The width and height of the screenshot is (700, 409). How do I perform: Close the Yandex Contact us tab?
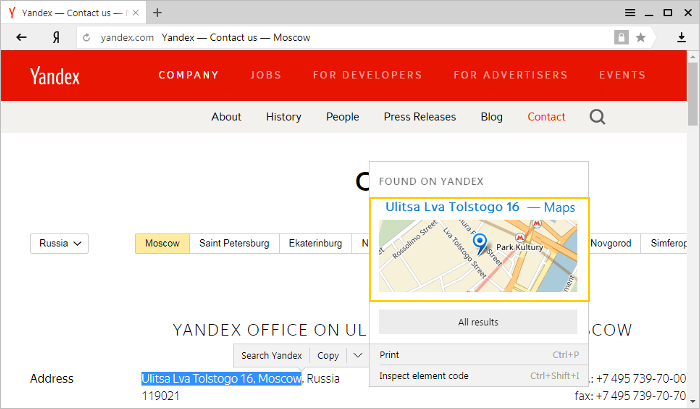(x=136, y=13)
